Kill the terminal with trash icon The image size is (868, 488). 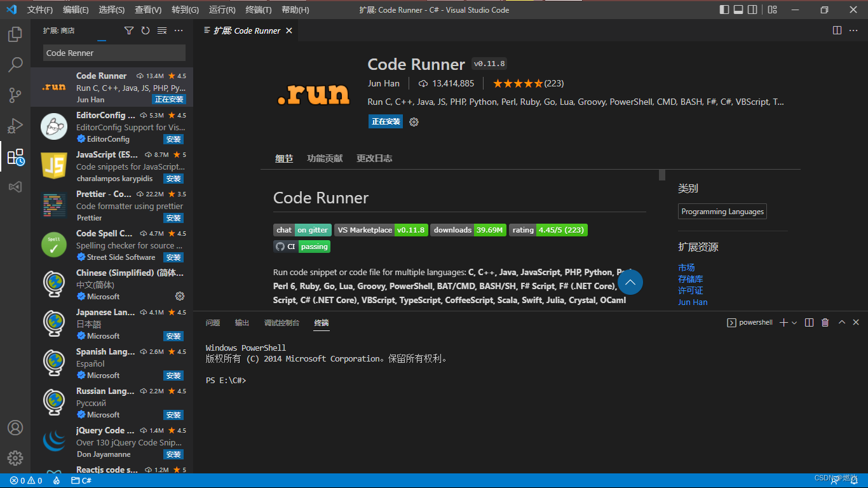(825, 323)
